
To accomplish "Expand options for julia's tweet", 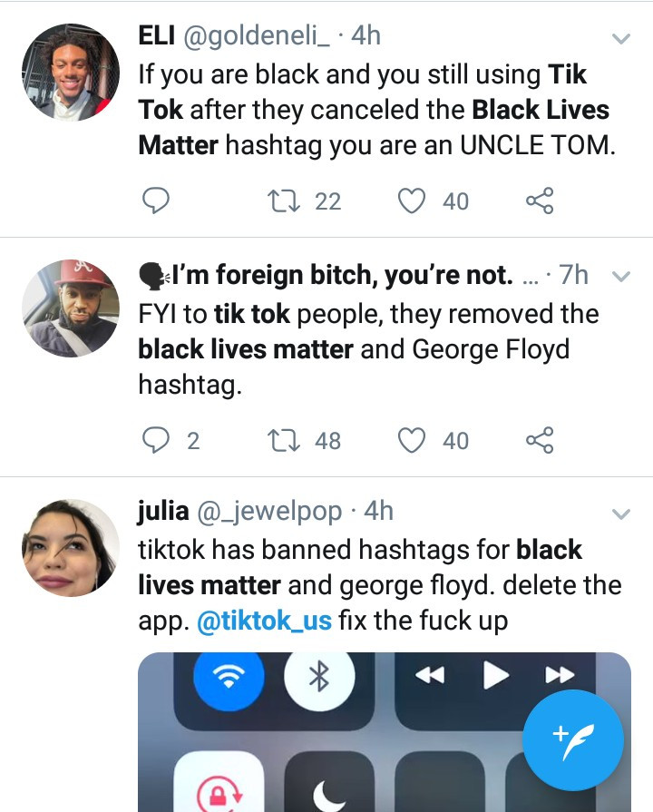I will (621, 514).
